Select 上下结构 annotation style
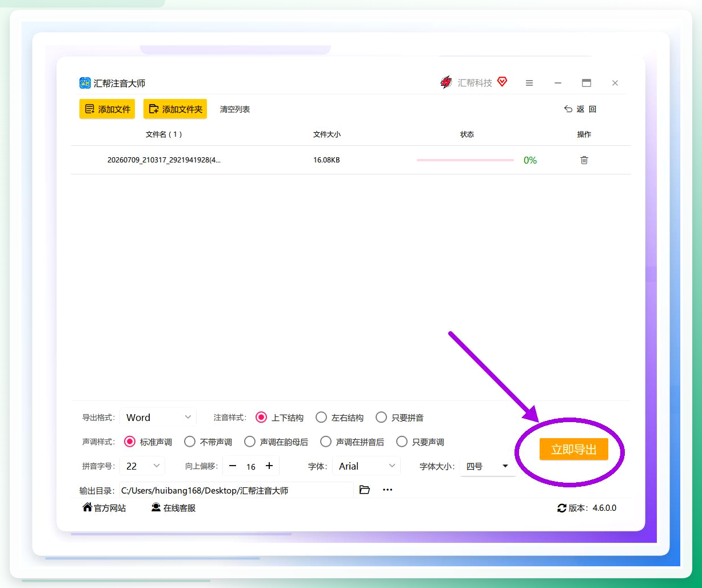Image resolution: width=702 pixels, height=588 pixels. tap(280, 418)
